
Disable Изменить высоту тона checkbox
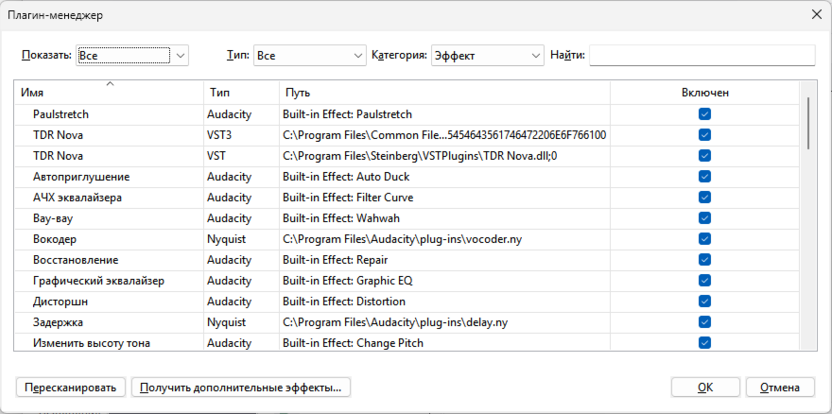point(705,342)
